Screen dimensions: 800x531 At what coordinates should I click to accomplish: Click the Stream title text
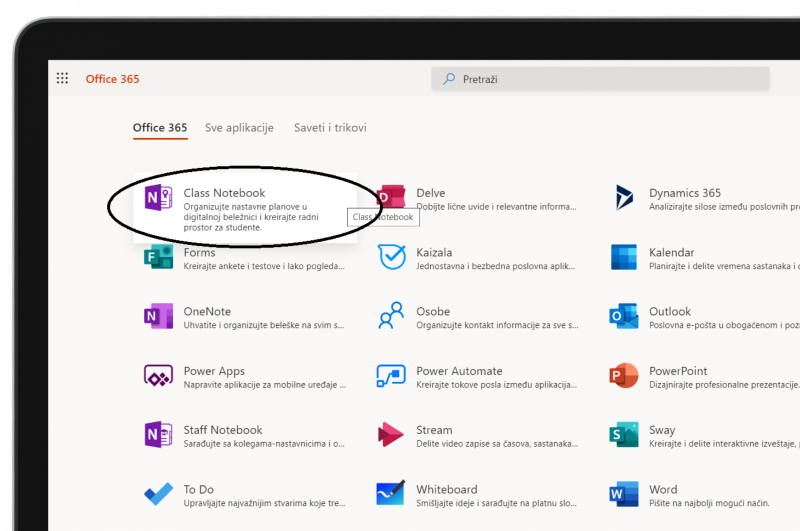(x=434, y=430)
